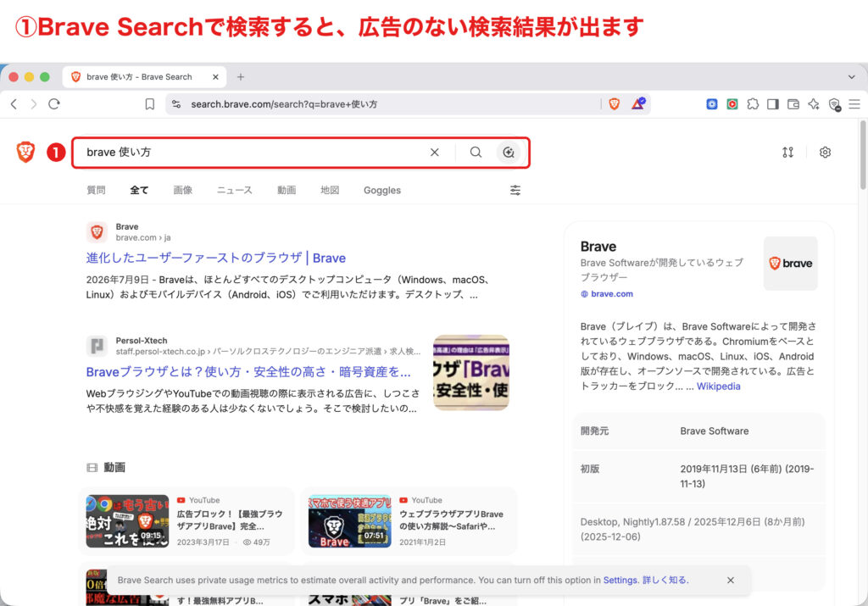Play the 09:15 广告ブロック YouTube video thumbnail

point(127,520)
